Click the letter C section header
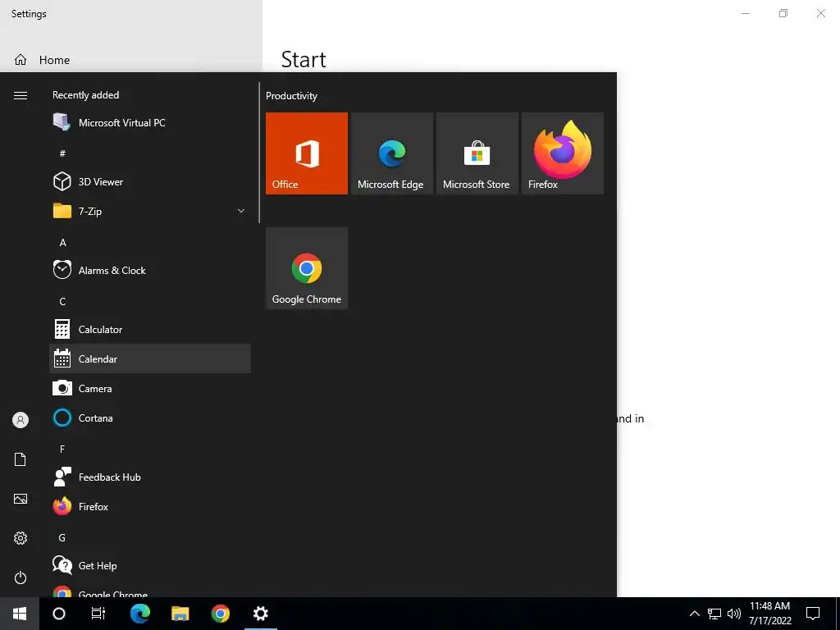The image size is (840, 630). 62,302
